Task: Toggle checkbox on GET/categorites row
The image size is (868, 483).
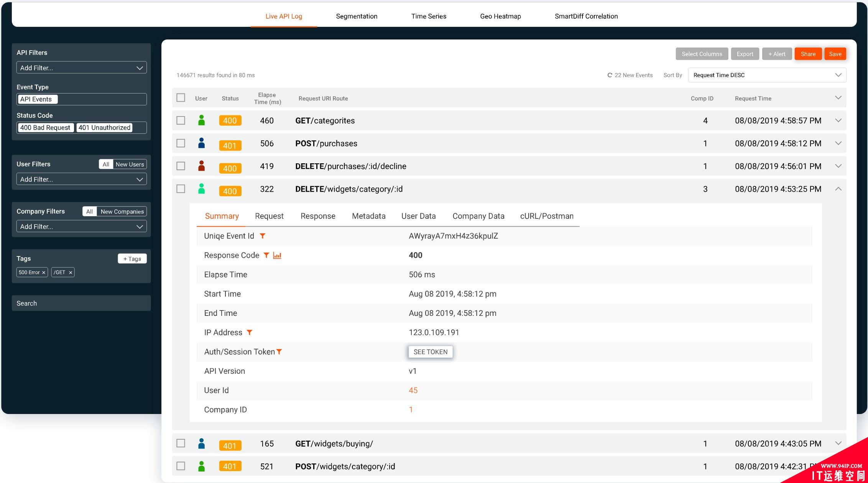Action: point(181,120)
